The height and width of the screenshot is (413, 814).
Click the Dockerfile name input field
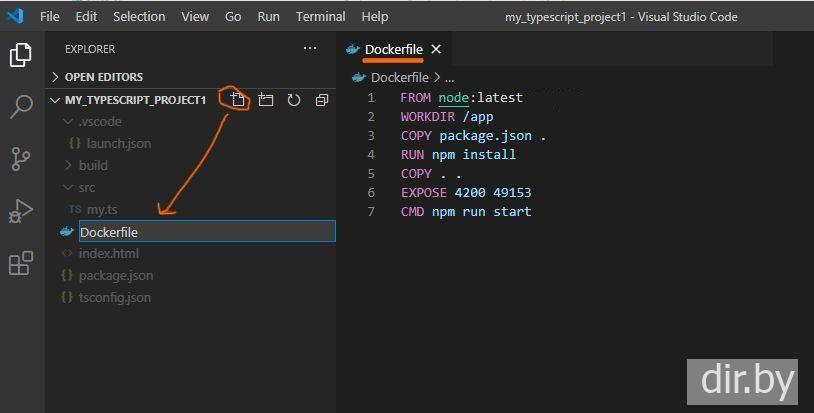tap(205, 232)
